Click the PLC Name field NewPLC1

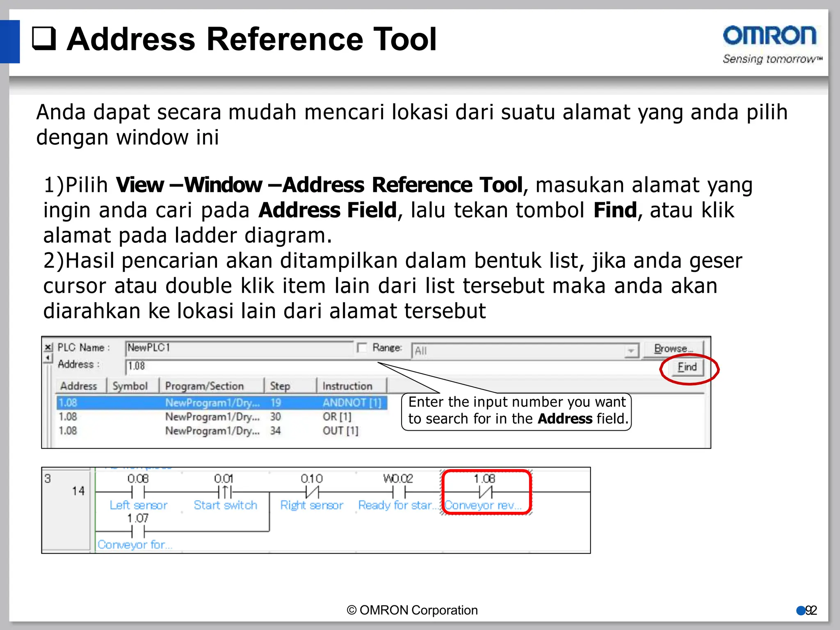pos(239,348)
